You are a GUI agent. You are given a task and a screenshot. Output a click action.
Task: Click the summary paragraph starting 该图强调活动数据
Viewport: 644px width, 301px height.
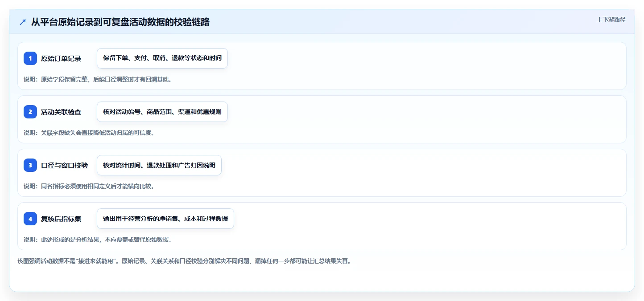184,261
